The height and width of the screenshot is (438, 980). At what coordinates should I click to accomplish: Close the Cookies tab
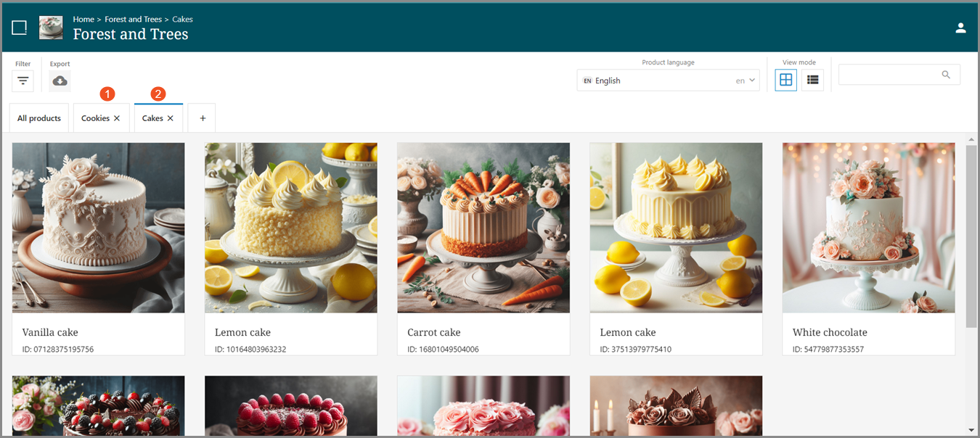117,118
